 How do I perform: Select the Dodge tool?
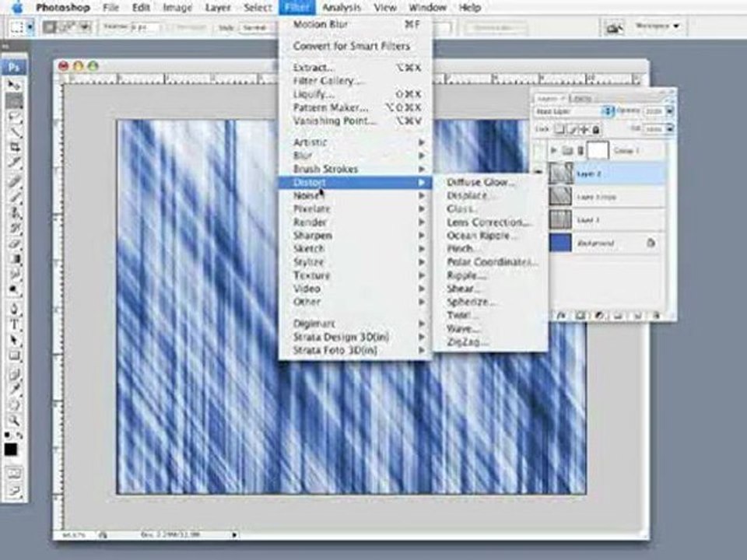click(x=14, y=290)
